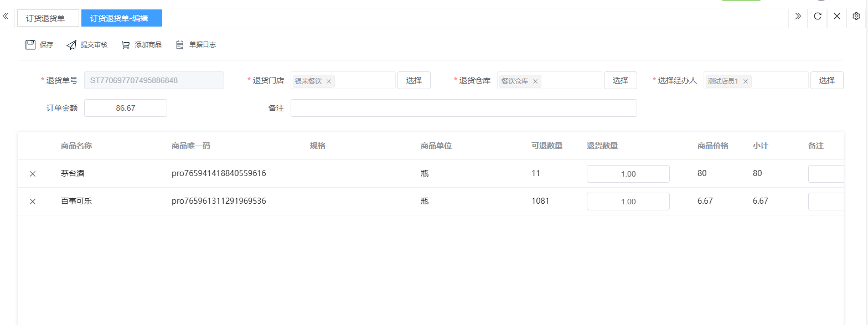Image resolution: width=868 pixels, height=325 pixels.
Task: Remove the 银米餐饮 store tag
Action: (x=329, y=81)
